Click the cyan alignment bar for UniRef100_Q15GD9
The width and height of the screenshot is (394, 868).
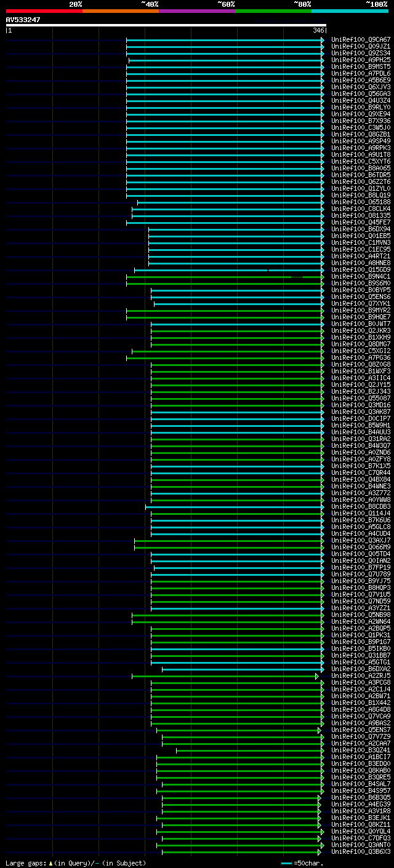point(228,270)
